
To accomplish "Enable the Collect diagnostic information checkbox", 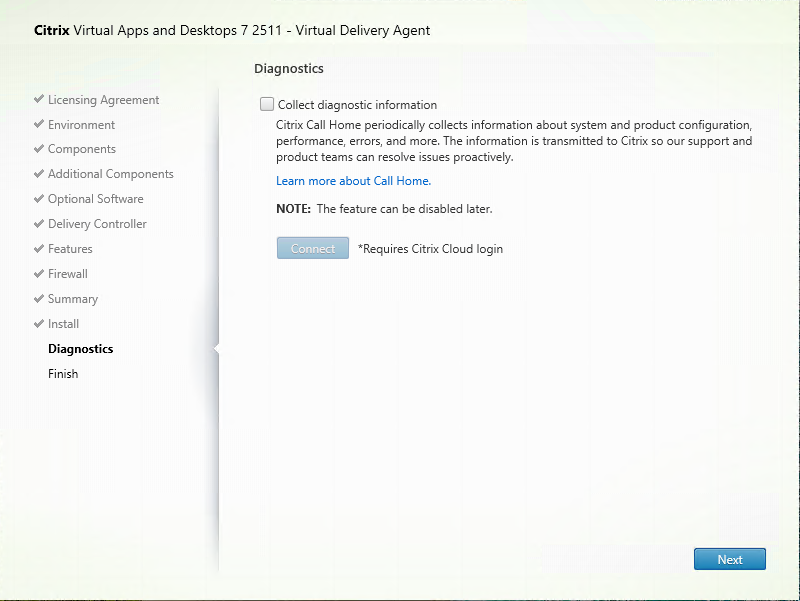I will point(266,104).
